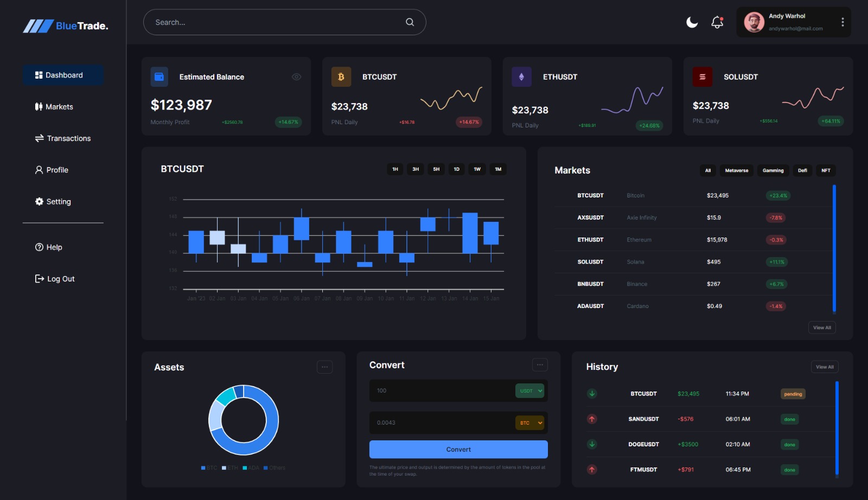Viewport: 868px width, 500px height.
Task: Click View All in the History panel
Action: (x=824, y=367)
